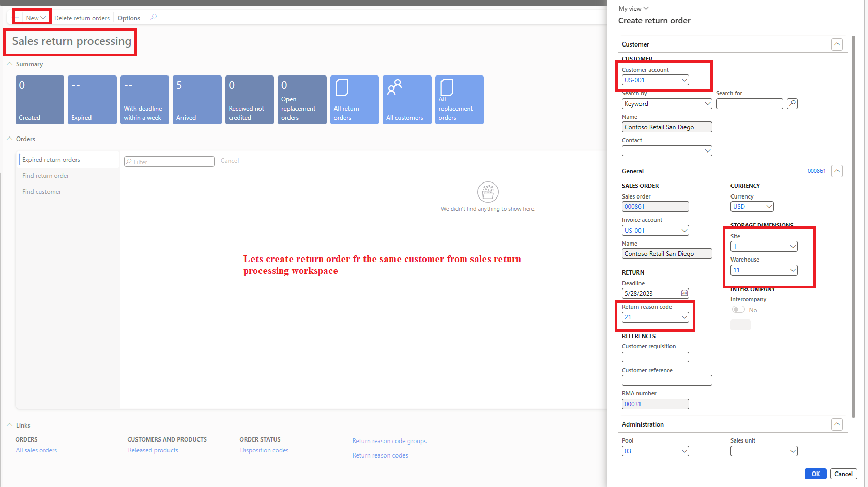Open the Return reason codes link
Screen dimensions: 868x487
pyautogui.click(x=380, y=455)
